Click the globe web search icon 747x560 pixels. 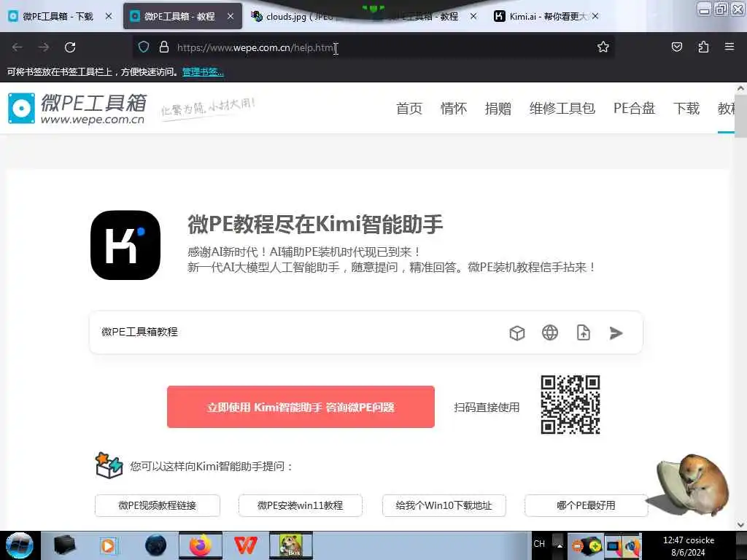pos(550,332)
